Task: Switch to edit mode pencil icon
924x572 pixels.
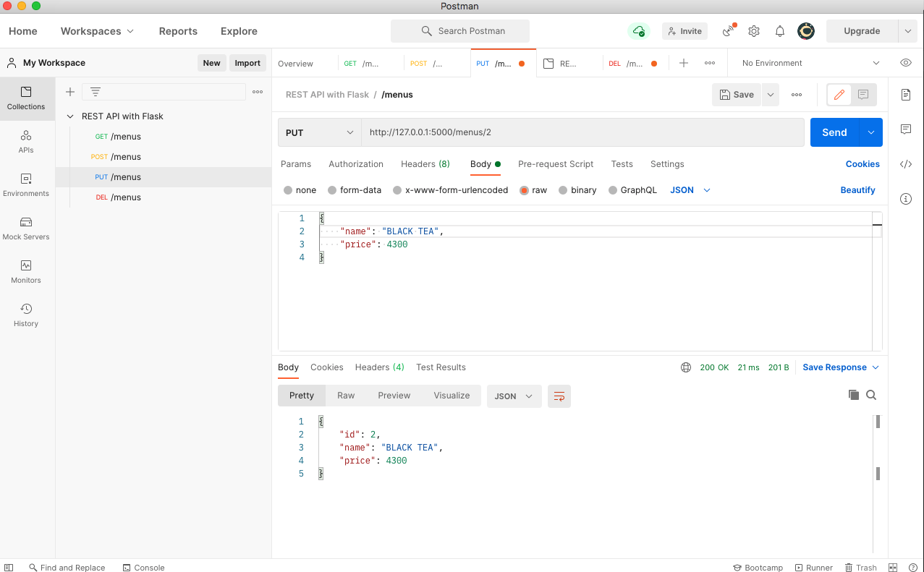Action: (839, 95)
